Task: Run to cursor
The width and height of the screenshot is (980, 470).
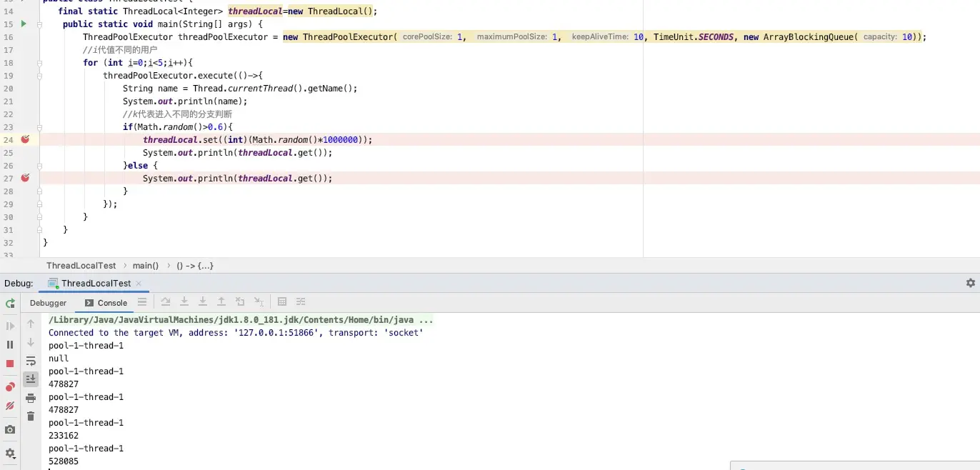Action: point(259,302)
